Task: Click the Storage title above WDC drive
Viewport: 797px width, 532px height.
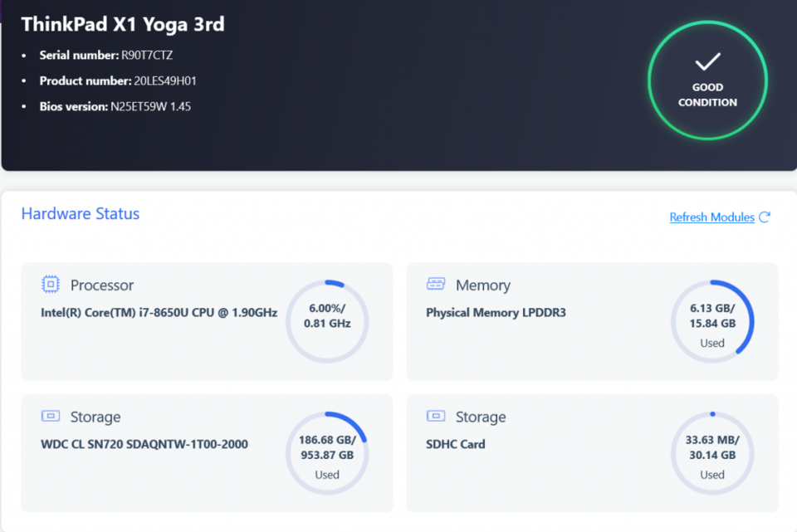Action: pyautogui.click(x=95, y=417)
